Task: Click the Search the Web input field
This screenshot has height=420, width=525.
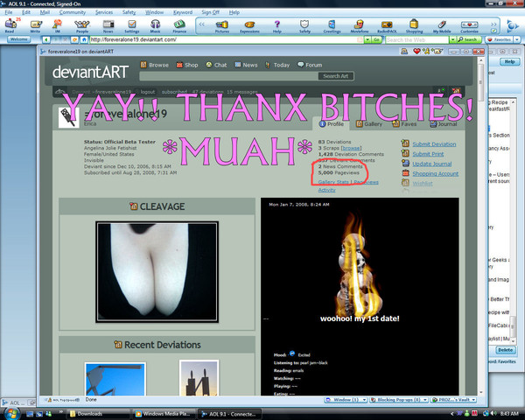Action: tap(416, 40)
